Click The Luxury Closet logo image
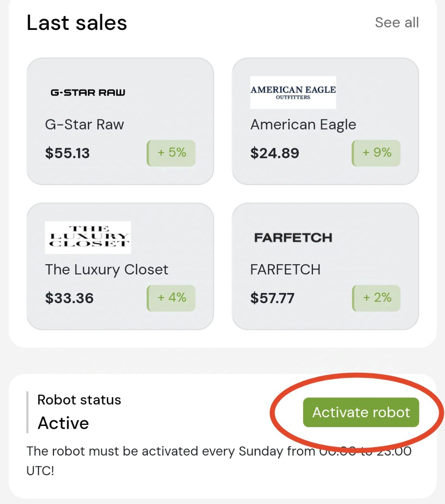Image resolution: width=445 pixels, height=504 pixels. (x=88, y=237)
